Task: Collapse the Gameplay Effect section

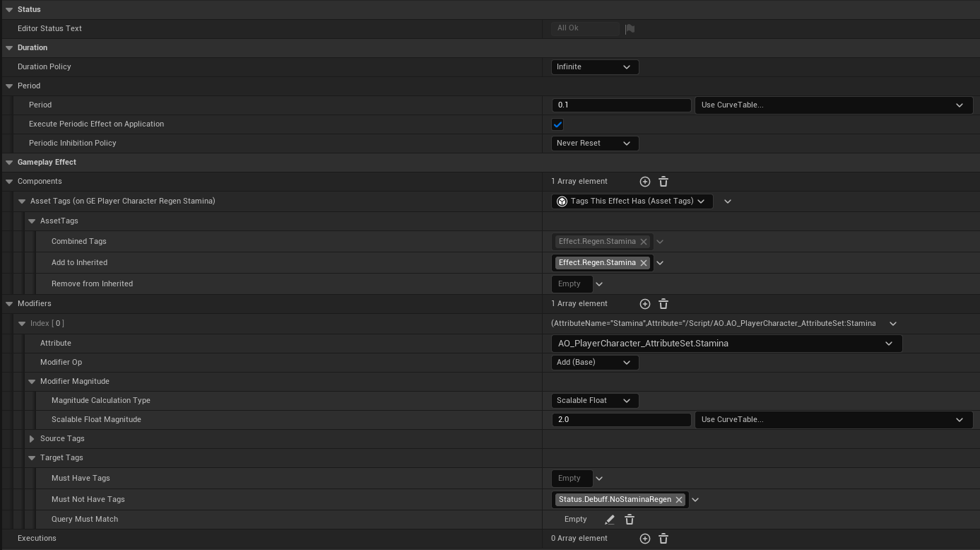Action: [9, 163]
